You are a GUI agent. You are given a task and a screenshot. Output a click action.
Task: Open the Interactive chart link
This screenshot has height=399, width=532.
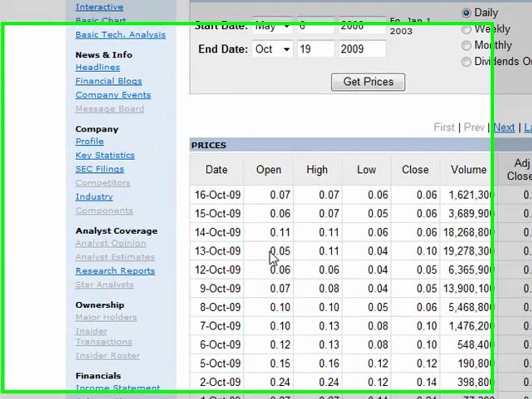(99, 7)
